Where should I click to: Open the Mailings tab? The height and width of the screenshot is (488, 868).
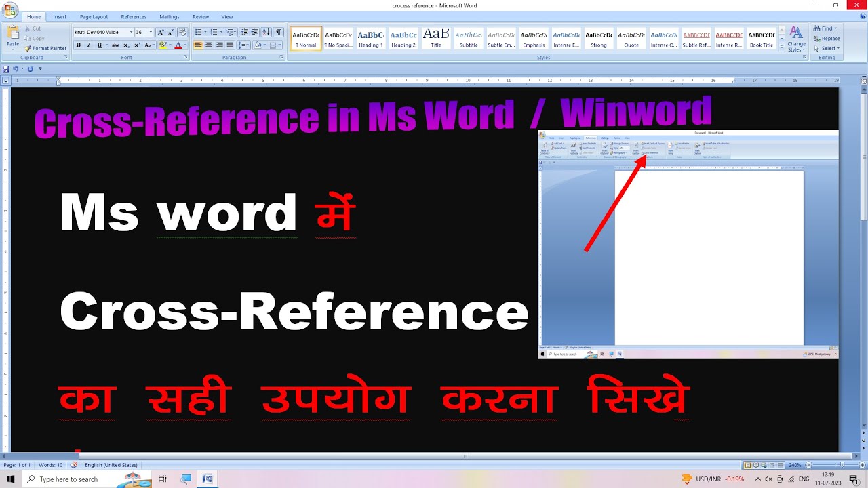170,16
